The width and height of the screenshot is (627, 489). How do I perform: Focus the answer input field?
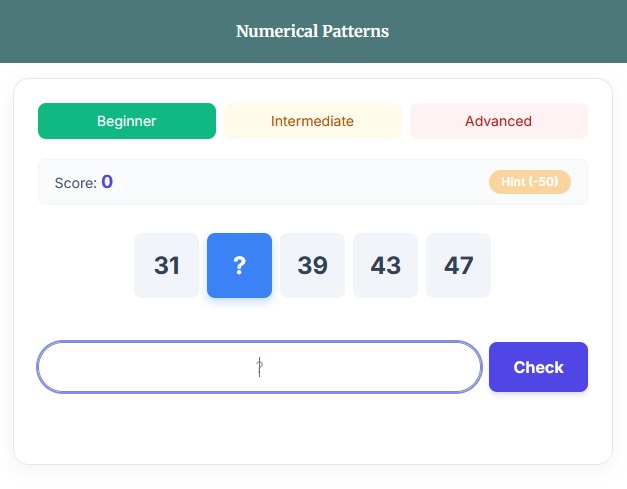click(x=259, y=367)
